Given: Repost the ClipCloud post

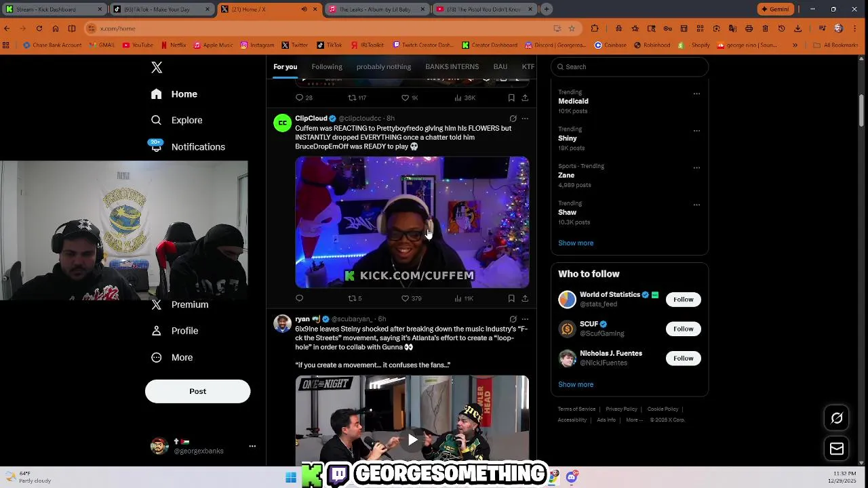Looking at the screenshot, I should (x=355, y=298).
